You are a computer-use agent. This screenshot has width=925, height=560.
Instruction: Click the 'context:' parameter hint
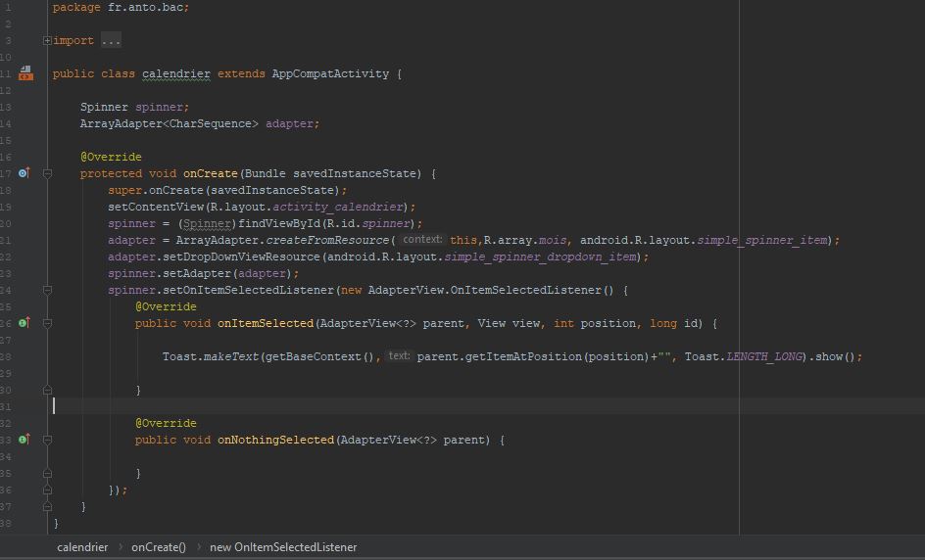pos(422,239)
